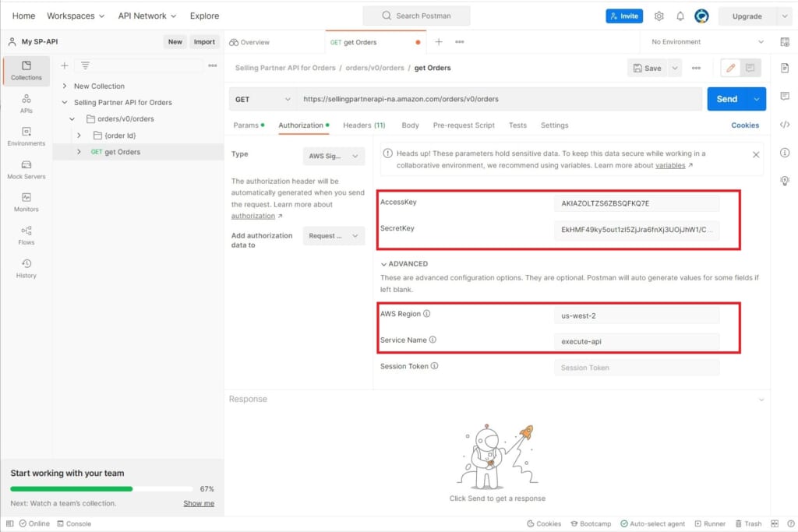Open the lightbulb related requests icon
Screen dimensions: 798x532
pos(785,181)
